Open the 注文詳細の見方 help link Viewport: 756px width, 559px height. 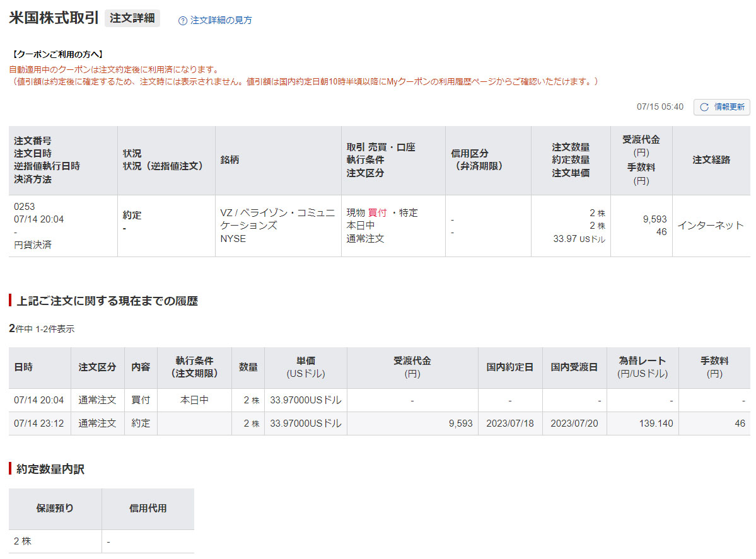pyautogui.click(x=221, y=20)
